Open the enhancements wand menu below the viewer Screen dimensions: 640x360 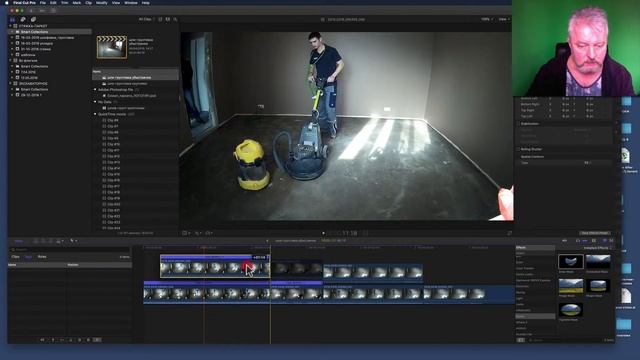coord(198,233)
